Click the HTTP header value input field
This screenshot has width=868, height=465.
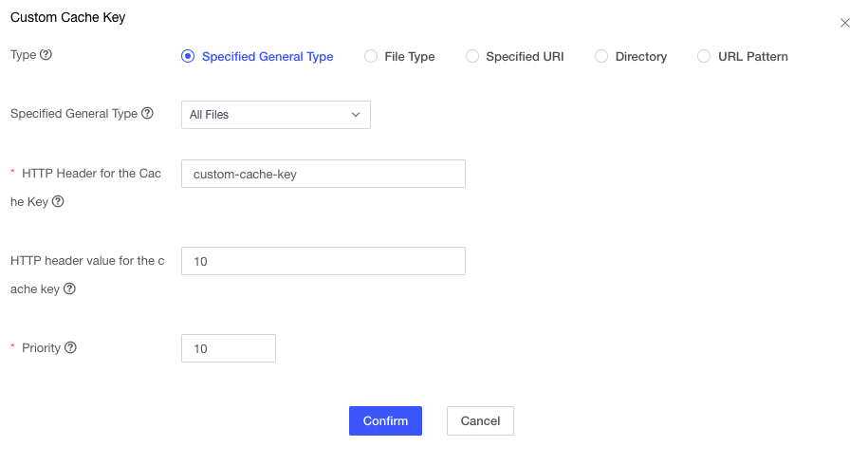pos(323,261)
